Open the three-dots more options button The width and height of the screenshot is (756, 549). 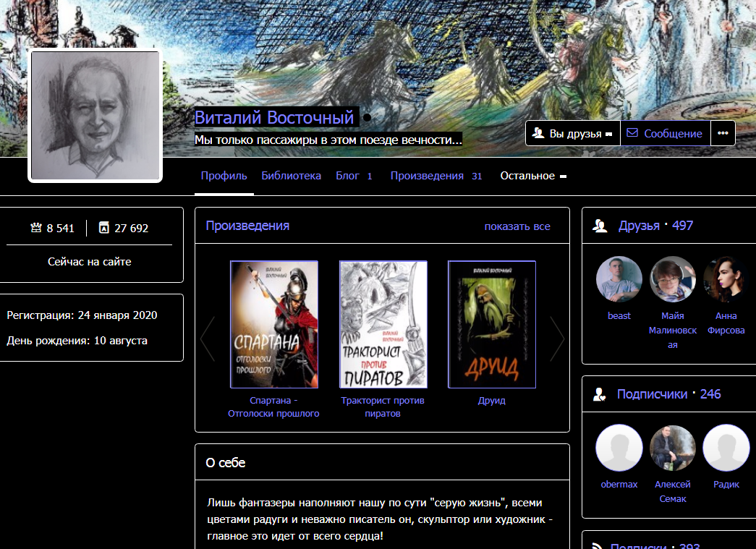pos(723,133)
